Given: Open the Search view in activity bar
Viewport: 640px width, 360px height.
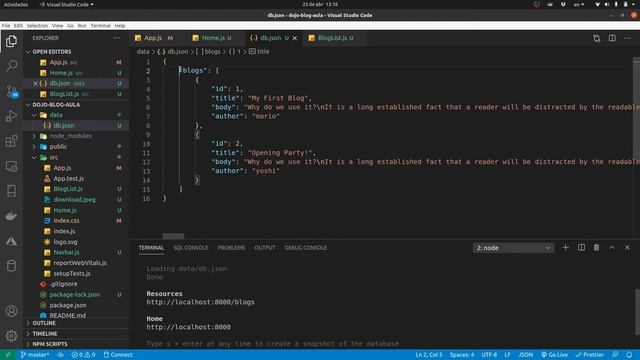Looking at the screenshot, I should pyautogui.click(x=11, y=66).
